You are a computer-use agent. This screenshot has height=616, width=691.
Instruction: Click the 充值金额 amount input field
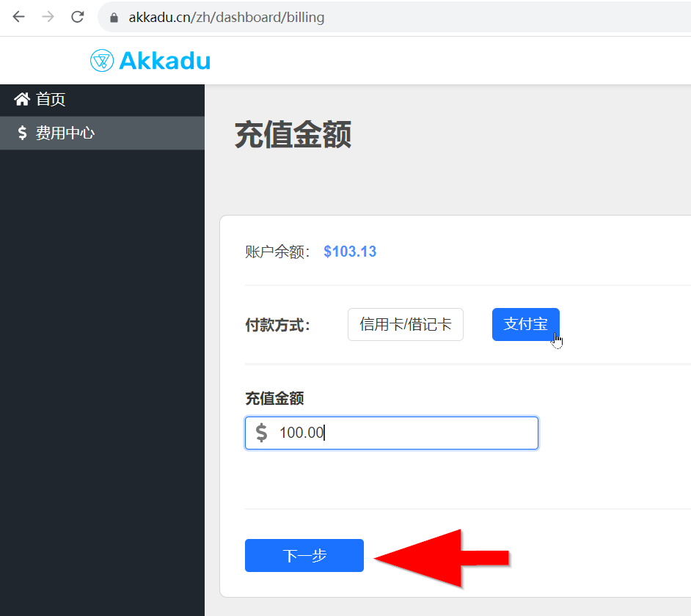tap(391, 433)
